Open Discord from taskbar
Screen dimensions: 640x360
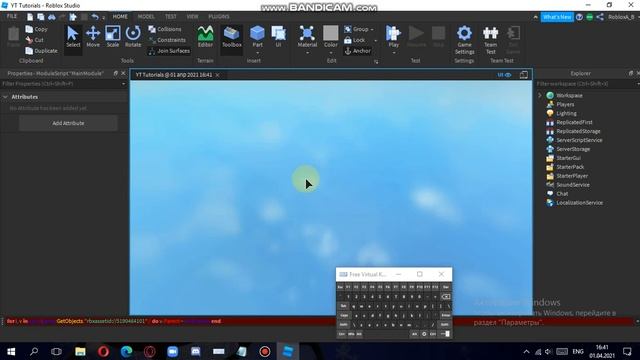pyautogui.click(x=196, y=351)
